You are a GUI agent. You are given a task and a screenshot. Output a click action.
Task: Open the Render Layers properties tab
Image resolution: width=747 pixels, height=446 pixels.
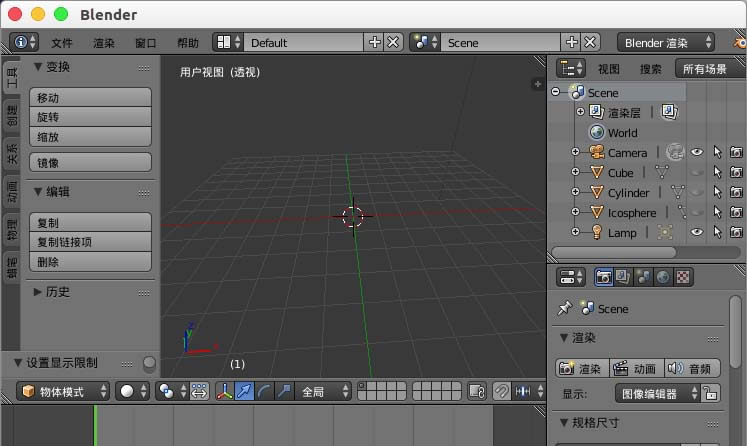pos(623,277)
